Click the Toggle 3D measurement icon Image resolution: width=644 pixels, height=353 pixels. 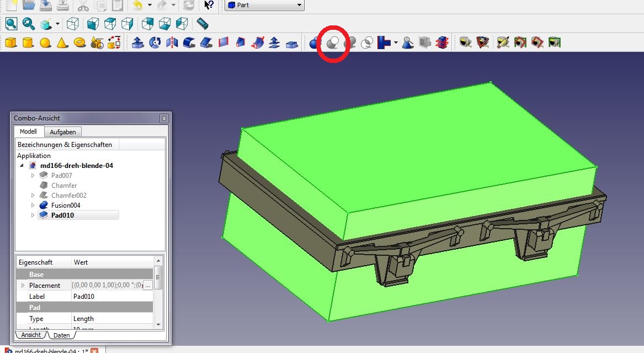point(537,43)
